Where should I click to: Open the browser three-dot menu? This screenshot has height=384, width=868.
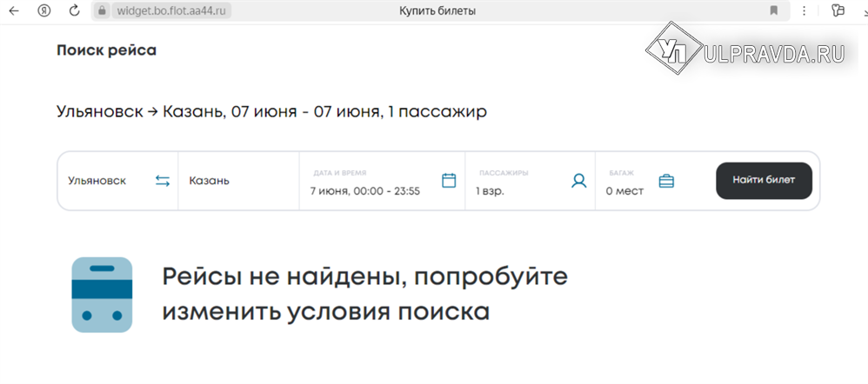click(802, 10)
